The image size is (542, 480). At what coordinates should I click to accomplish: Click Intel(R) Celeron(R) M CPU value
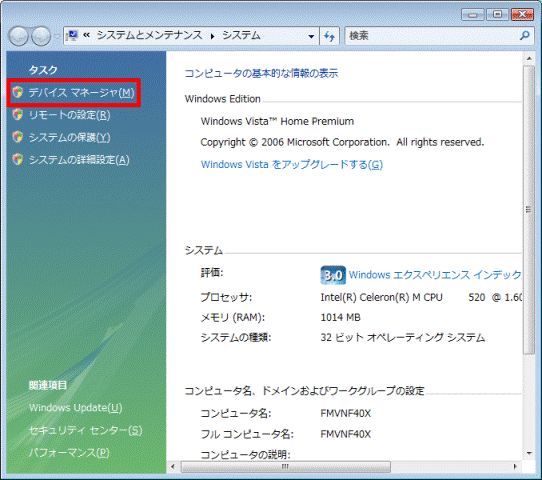[x=381, y=297]
